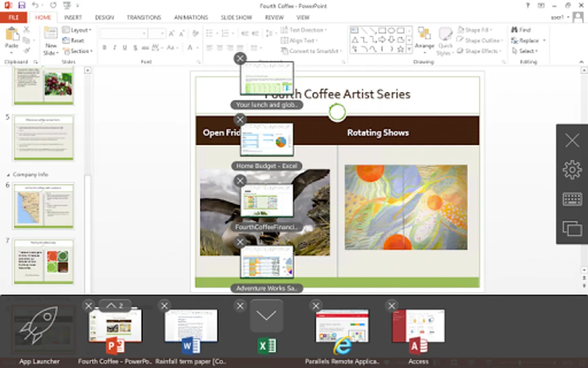This screenshot has height=368, width=588.
Task: Open the settings gear in the side panel
Action: (572, 169)
